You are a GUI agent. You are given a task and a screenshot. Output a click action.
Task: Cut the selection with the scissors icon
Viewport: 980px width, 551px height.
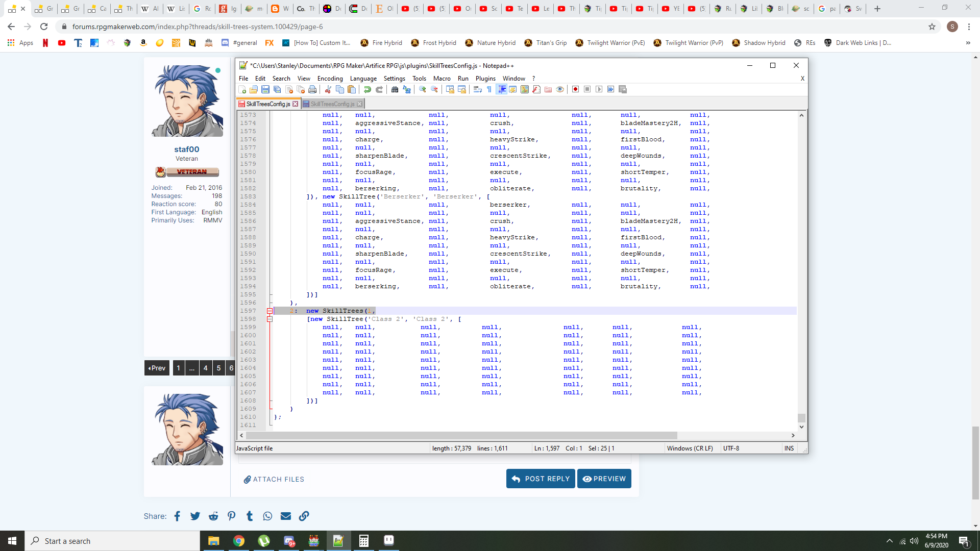tap(328, 89)
